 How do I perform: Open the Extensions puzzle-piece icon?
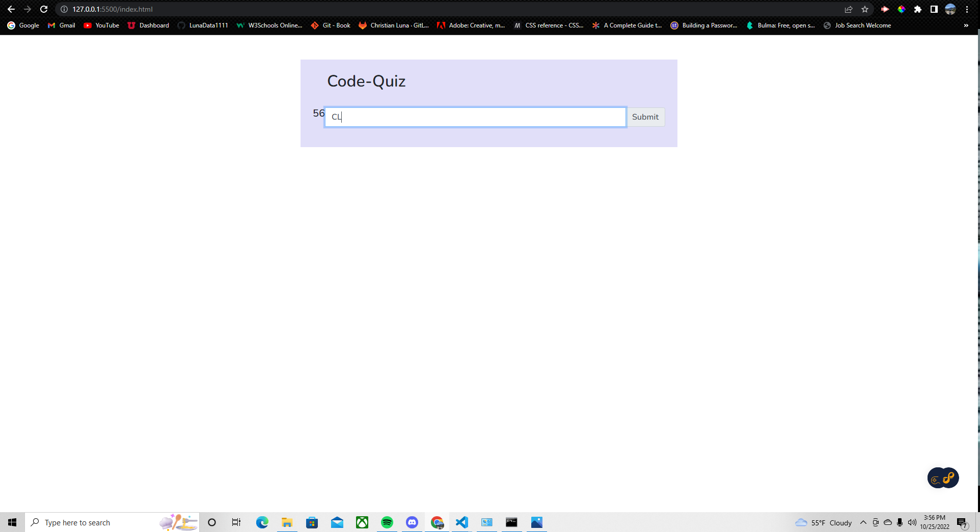pos(918,9)
